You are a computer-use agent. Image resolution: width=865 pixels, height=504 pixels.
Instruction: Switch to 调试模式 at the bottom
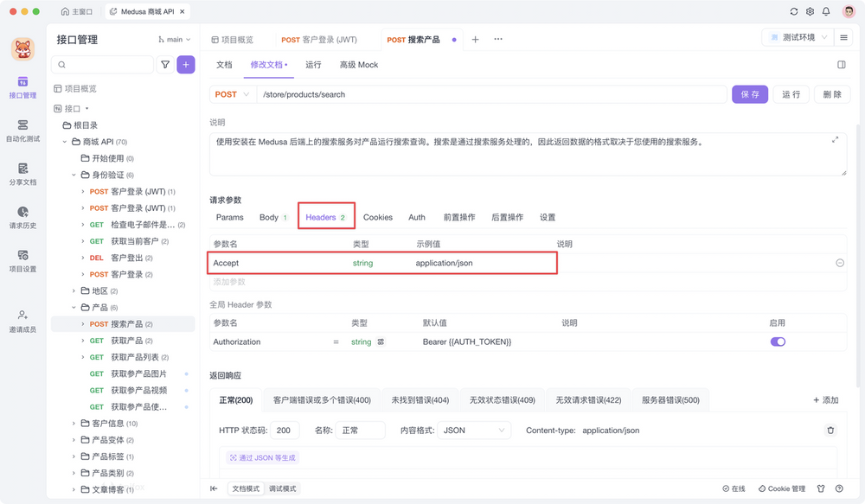281,488
